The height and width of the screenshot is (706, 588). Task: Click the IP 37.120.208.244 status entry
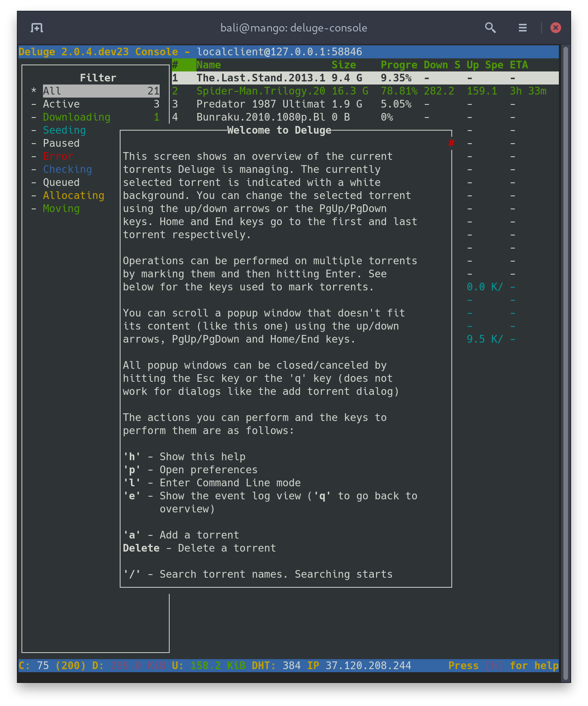(359, 666)
